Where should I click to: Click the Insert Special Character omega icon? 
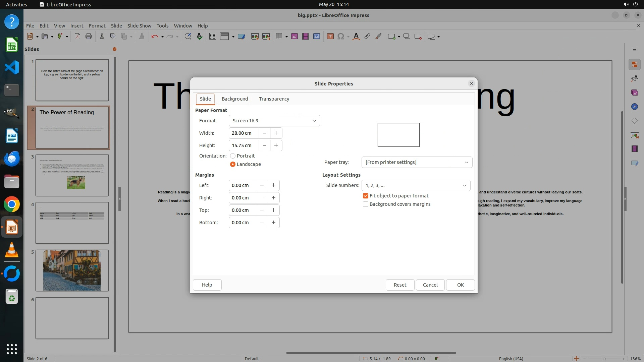341,37
